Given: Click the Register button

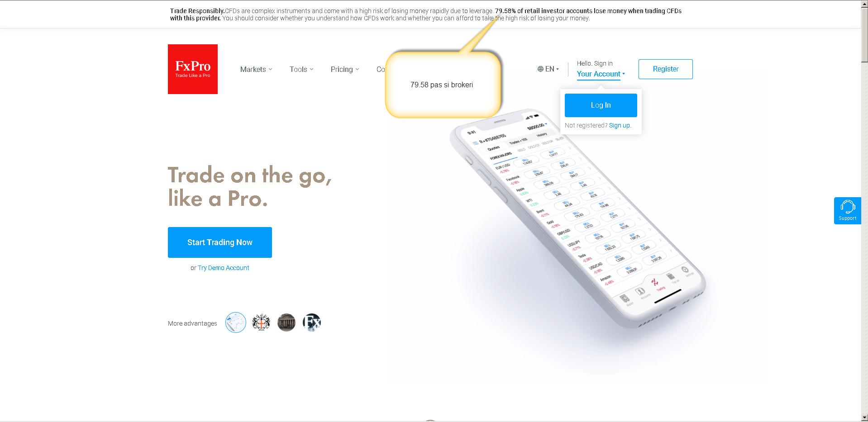Looking at the screenshot, I should click(665, 69).
